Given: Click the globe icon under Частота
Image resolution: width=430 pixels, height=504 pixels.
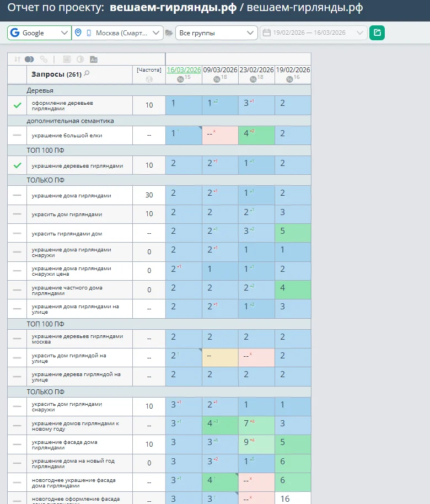Looking at the screenshot, I should point(149,79).
